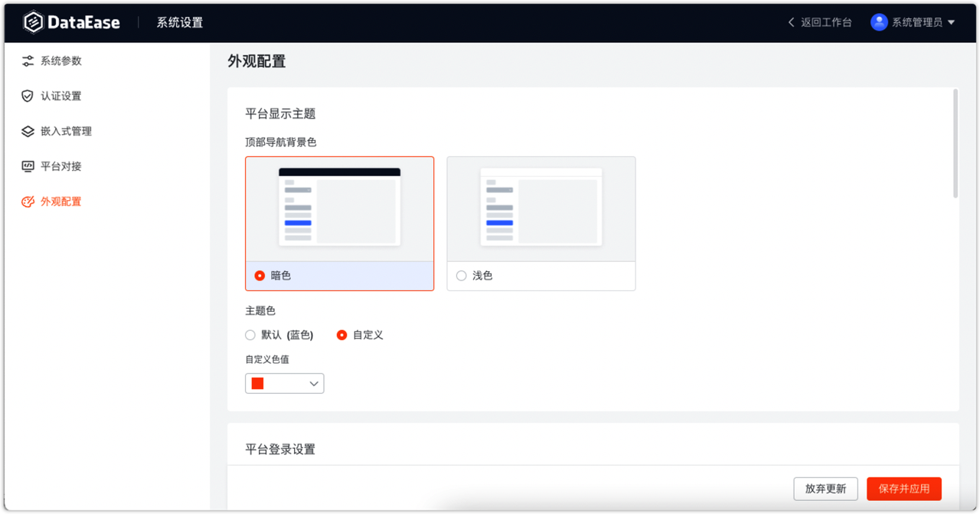Viewport: 980px width, 514px height.
Task: Choose the 浅色 navigation background option
Action: click(461, 276)
